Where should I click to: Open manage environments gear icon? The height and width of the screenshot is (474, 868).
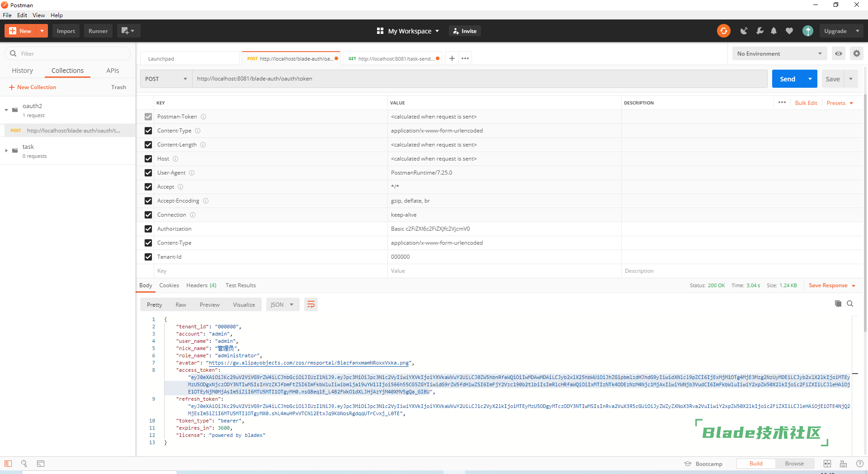(857, 53)
